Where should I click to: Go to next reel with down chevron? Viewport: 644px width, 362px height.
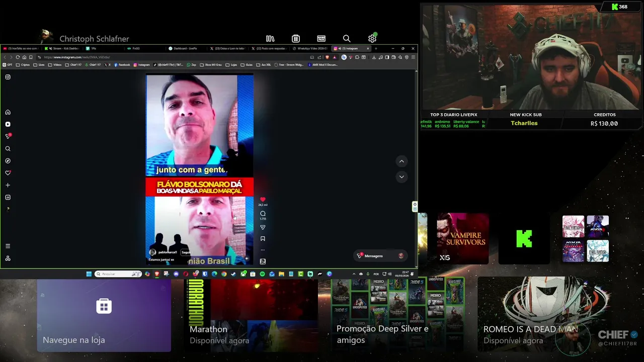pyautogui.click(x=401, y=177)
